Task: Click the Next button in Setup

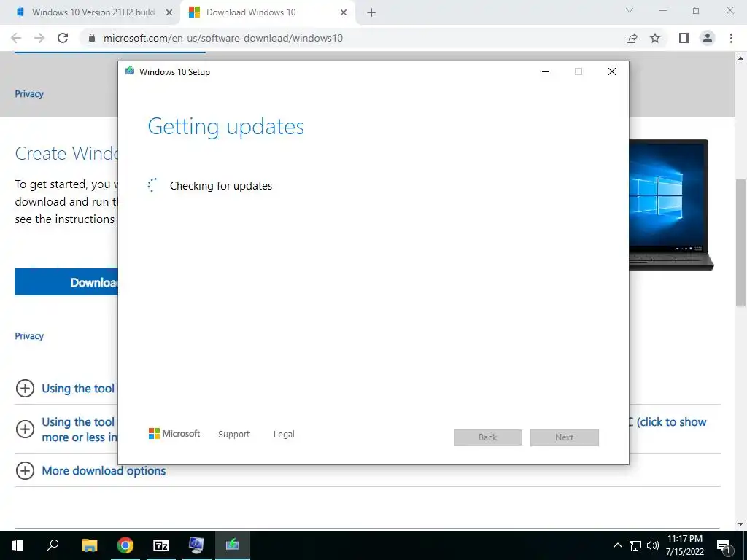Action: (565, 437)
